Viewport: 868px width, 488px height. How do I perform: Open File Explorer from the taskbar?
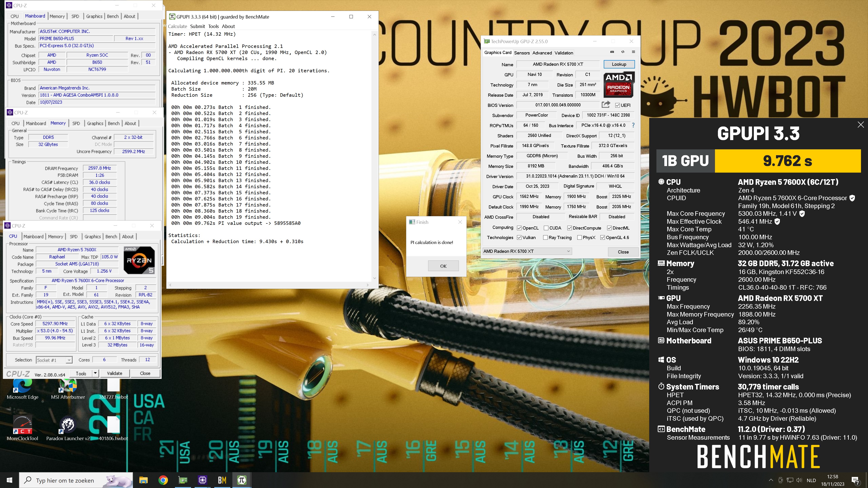(x=144, y=480)
